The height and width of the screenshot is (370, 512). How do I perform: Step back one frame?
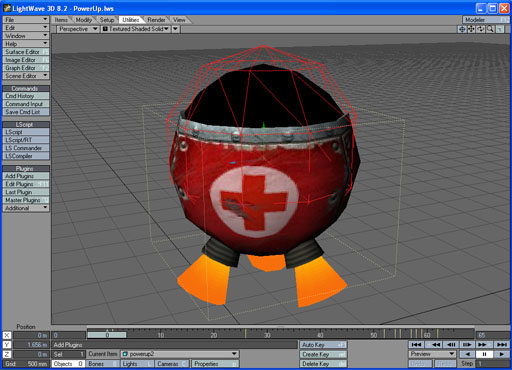coord(451,344)
